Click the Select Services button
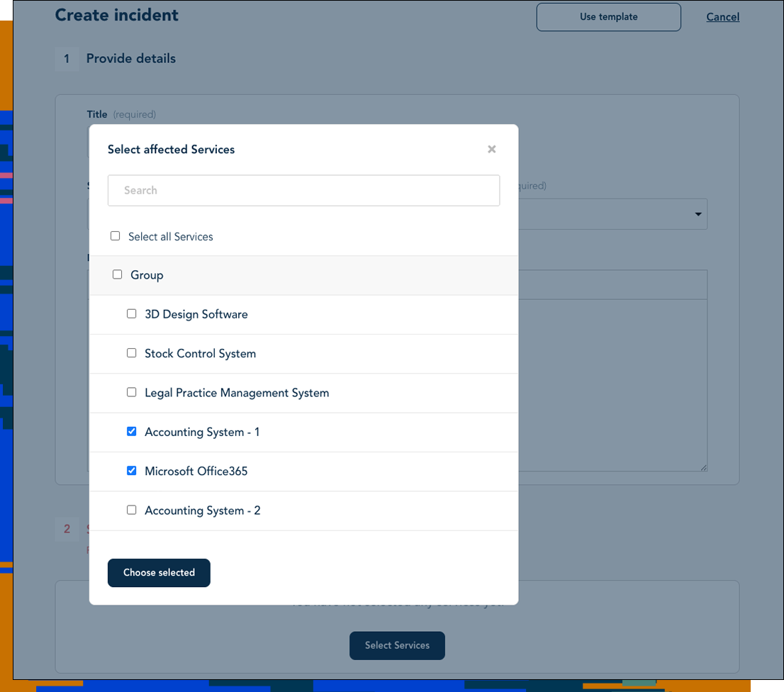 (x=397, y=645)
